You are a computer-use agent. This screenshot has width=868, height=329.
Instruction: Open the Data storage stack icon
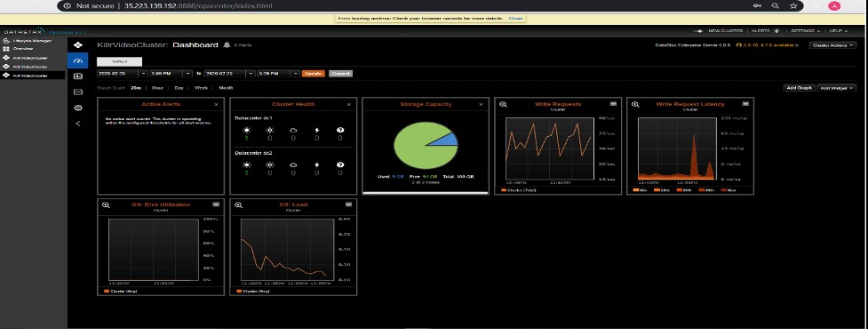pyautogui.click(x=77, y=92)
